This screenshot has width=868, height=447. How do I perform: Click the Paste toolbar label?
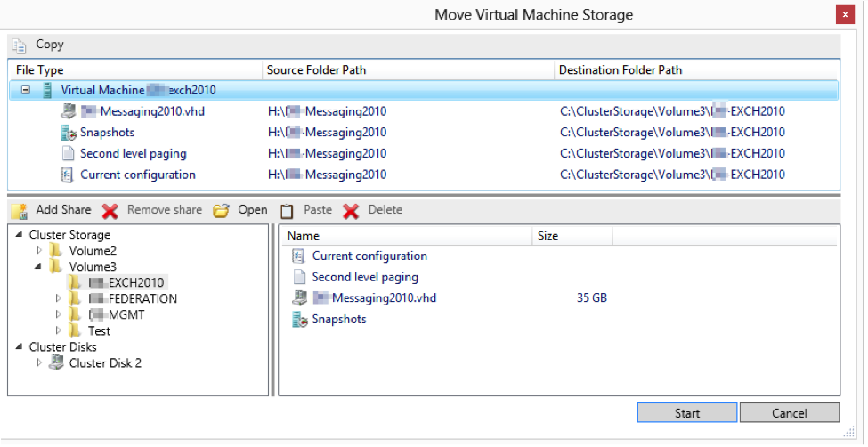(x=318, y=209)
